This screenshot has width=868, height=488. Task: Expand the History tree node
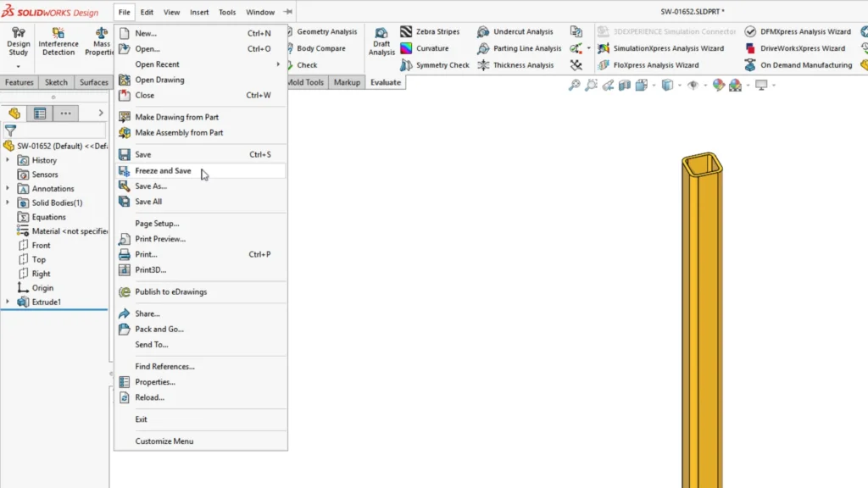click(8, 160)
